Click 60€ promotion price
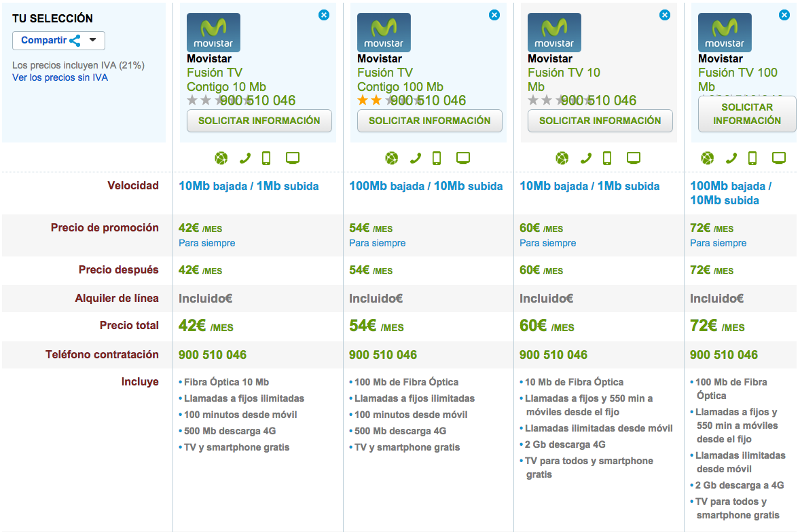Screen dimensions: 800x532 541,228
